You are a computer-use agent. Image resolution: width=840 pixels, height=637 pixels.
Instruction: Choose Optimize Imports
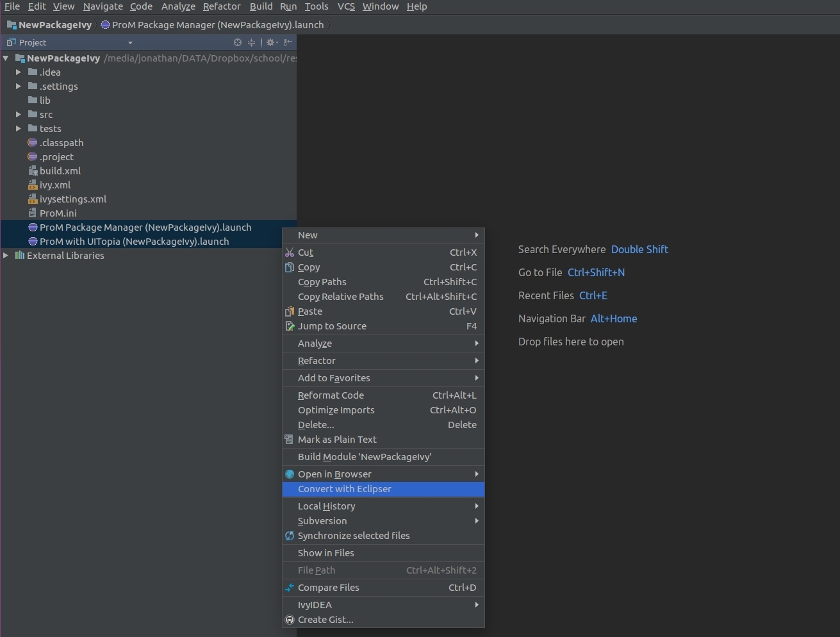[x=383, y=410]
